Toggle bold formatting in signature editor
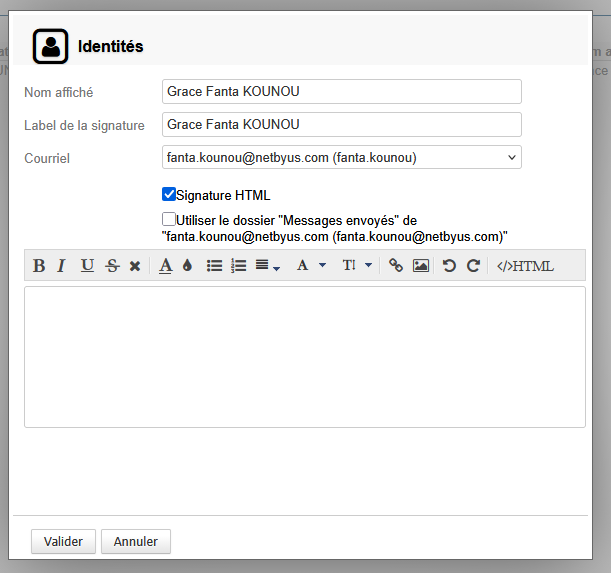Viewport: 611px width, 573px height. coord(39,266)
